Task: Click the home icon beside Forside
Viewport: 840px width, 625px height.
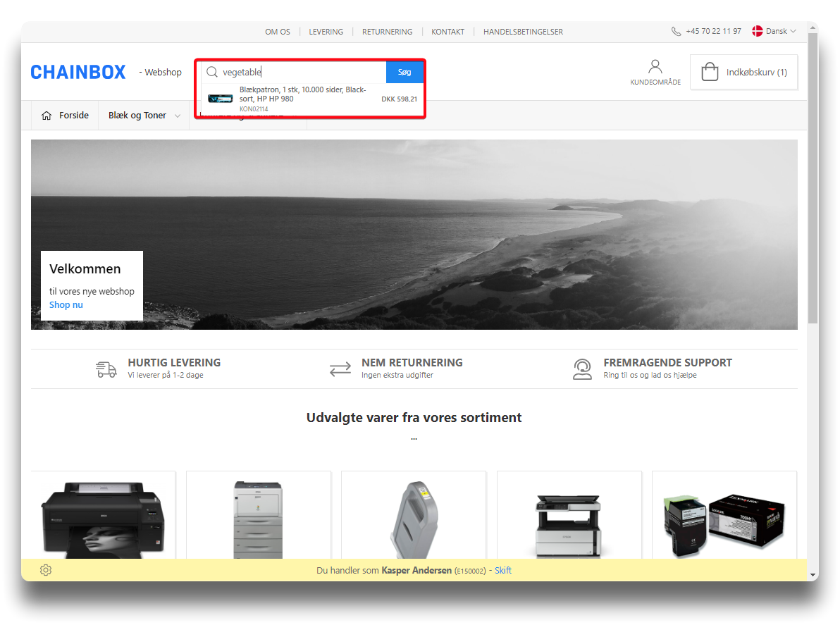Action: click(x=47, y=116)
